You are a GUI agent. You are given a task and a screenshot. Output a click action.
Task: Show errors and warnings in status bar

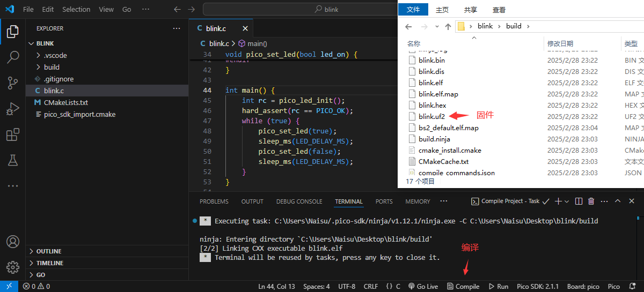click(x=36, y=287)
